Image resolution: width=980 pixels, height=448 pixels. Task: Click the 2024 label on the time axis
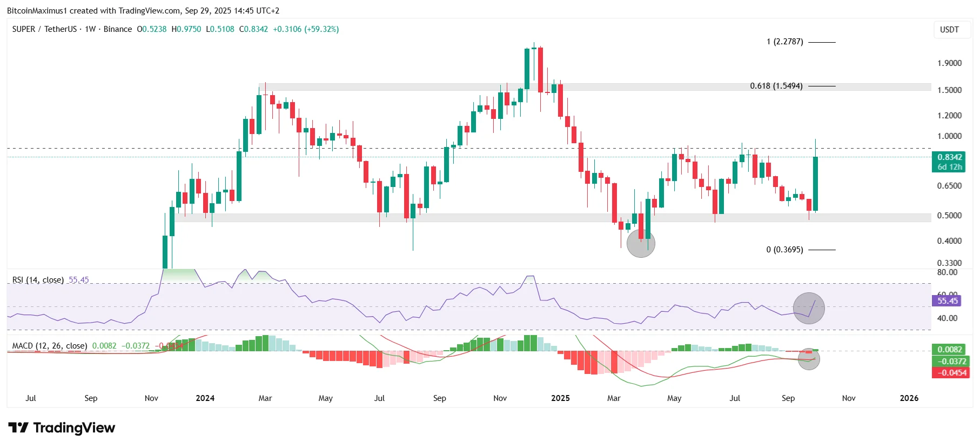(x=205, y=398)
